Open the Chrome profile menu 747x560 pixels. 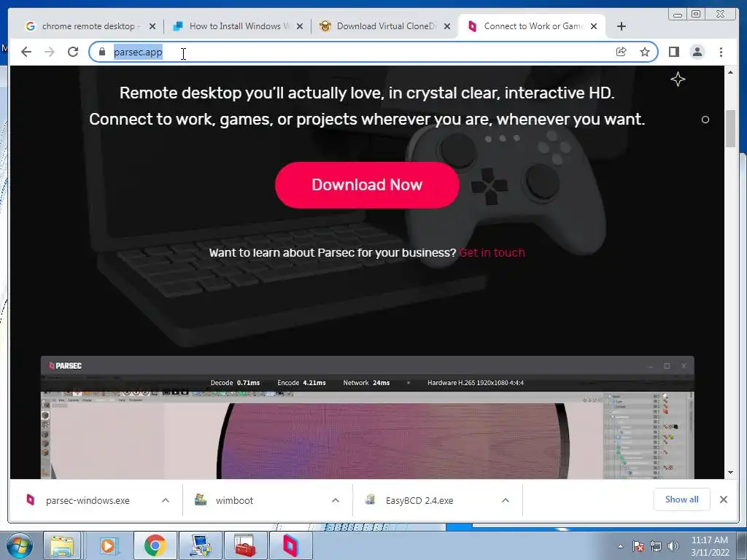(697, 52)
